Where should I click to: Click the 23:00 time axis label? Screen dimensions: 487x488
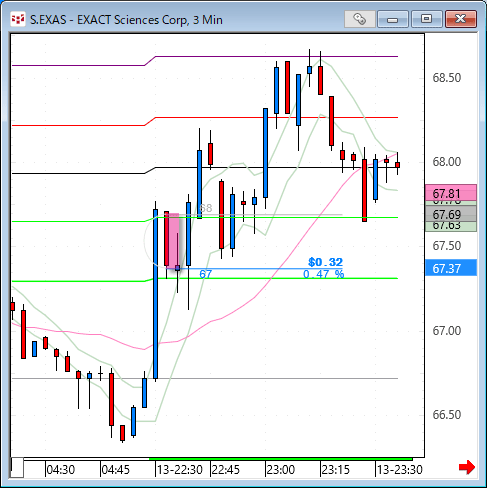coord(281,470)
